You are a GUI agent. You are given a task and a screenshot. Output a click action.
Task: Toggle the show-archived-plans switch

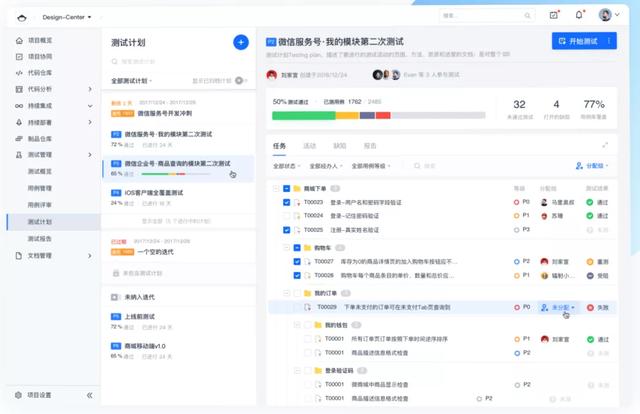click(x=240, y=80)
